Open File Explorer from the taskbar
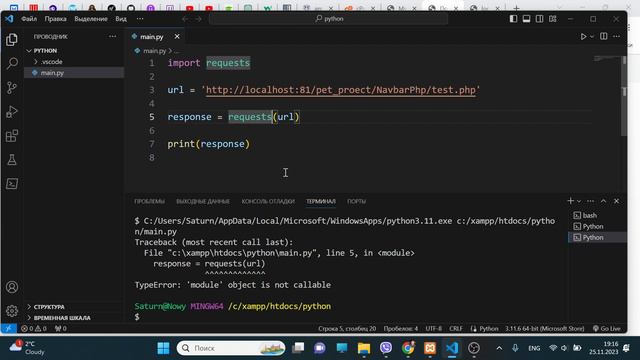The image size is (640, 360). coord(364,348)
